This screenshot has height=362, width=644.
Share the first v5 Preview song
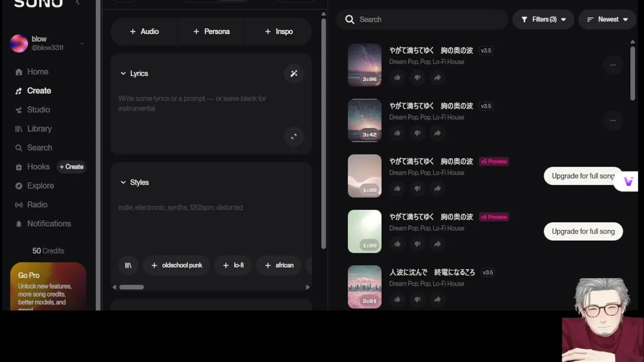tap(437, 189)
